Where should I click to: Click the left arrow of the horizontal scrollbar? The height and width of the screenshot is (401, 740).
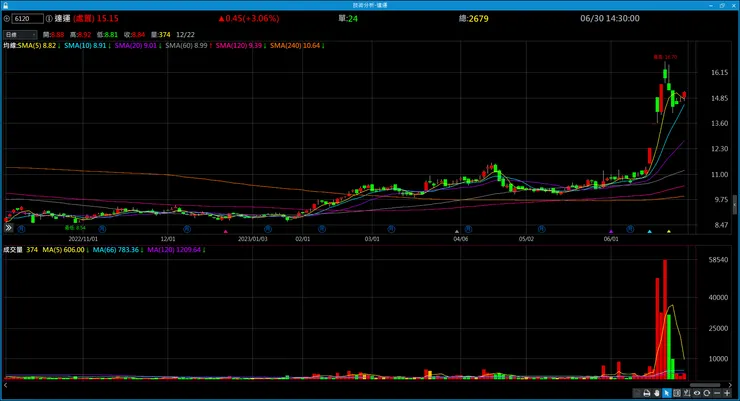click(6, 385)
